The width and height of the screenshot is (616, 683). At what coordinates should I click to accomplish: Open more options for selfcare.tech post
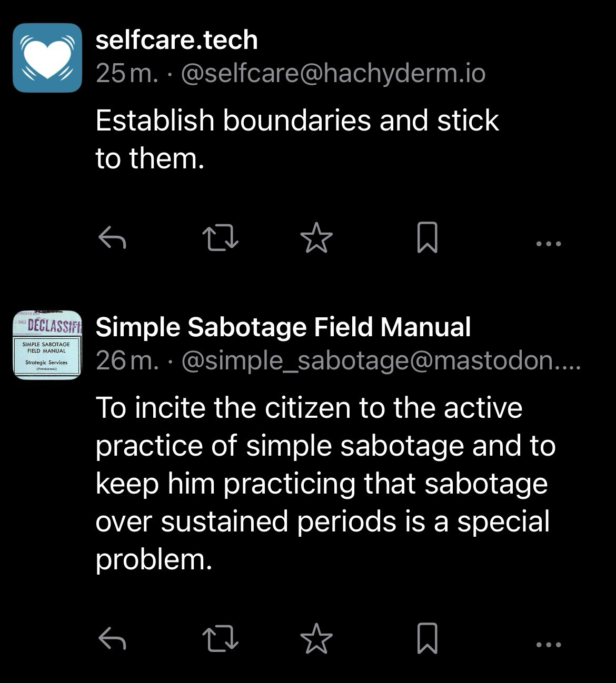(549, 244)
